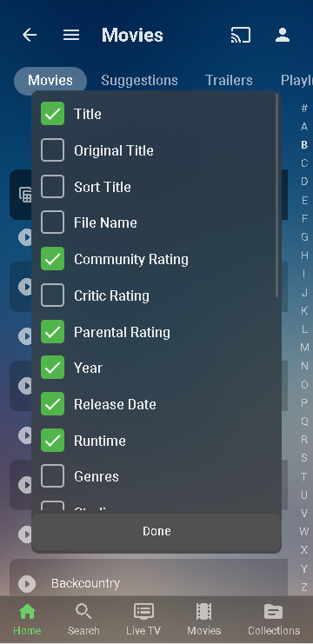This screenshot has width=313, height=644.
Task: Jump to letter T in the index
Action: pos(304,476)
